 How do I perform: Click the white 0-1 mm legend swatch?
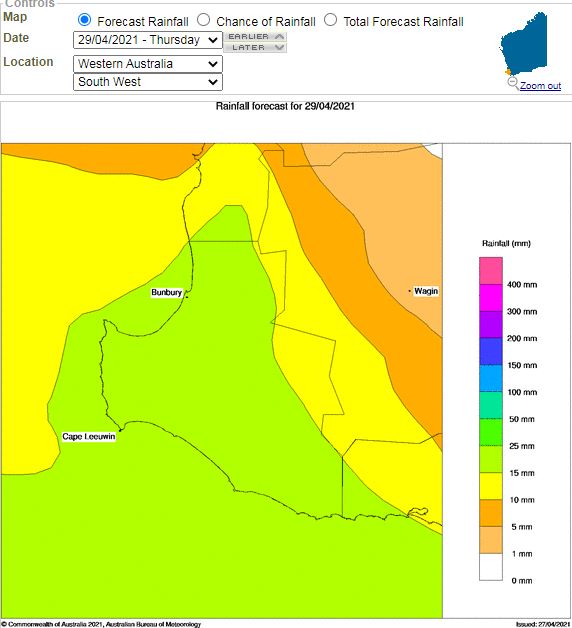pos(491,567)
